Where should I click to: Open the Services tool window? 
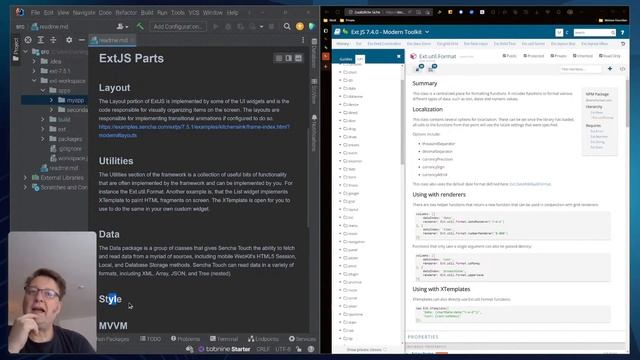pyautogui.click(x=302, y=339)
